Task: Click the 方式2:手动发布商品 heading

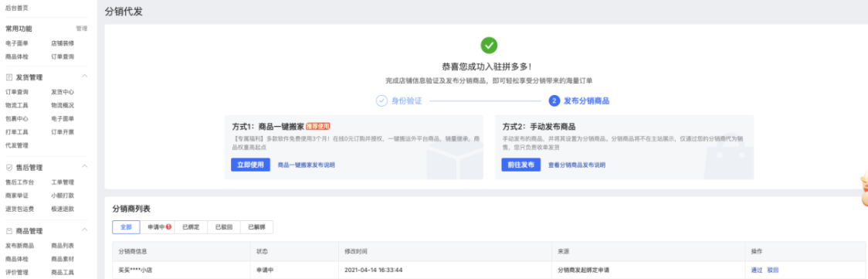Action: (x=538, y=126)
